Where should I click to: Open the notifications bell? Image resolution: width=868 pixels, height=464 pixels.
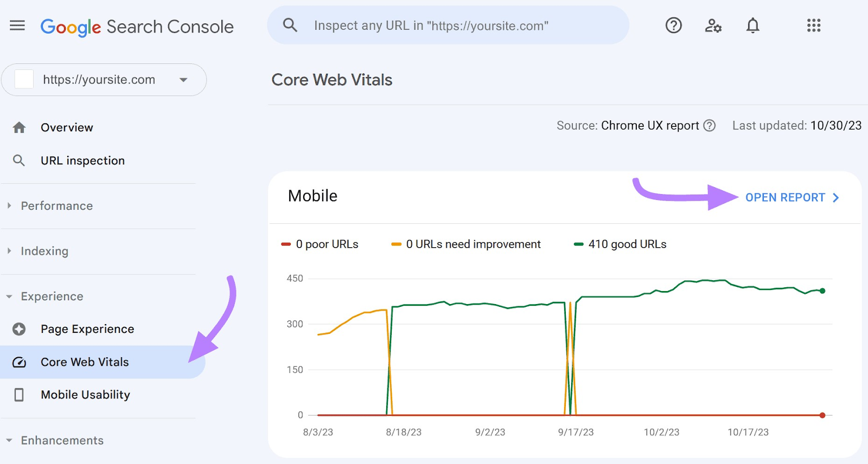(x=752, y=25)
